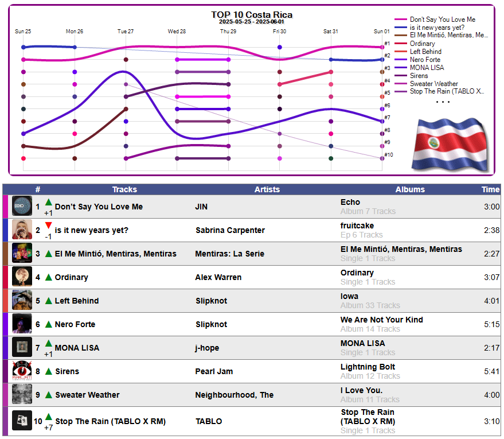The height and width of the screenshot is (439, 504).
Task: Click the green up arrow beside Sirens
Action: [x=49, y=371]
